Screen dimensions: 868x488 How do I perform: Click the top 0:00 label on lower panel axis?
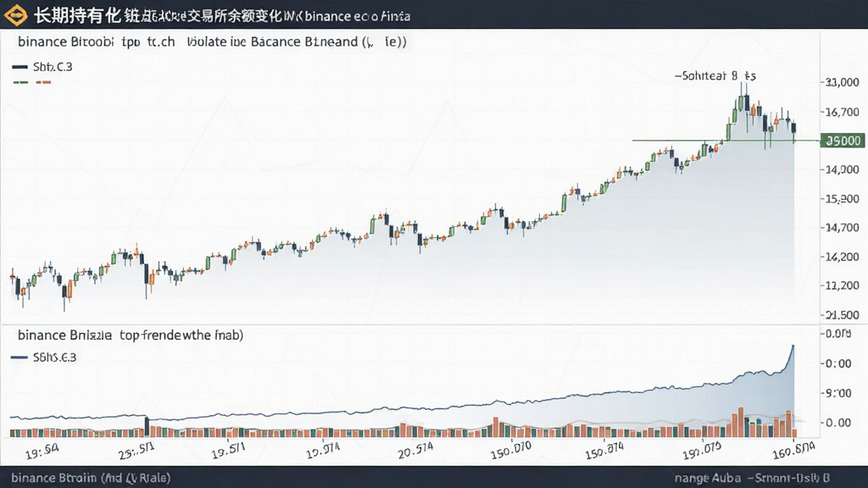coord(838,363)
